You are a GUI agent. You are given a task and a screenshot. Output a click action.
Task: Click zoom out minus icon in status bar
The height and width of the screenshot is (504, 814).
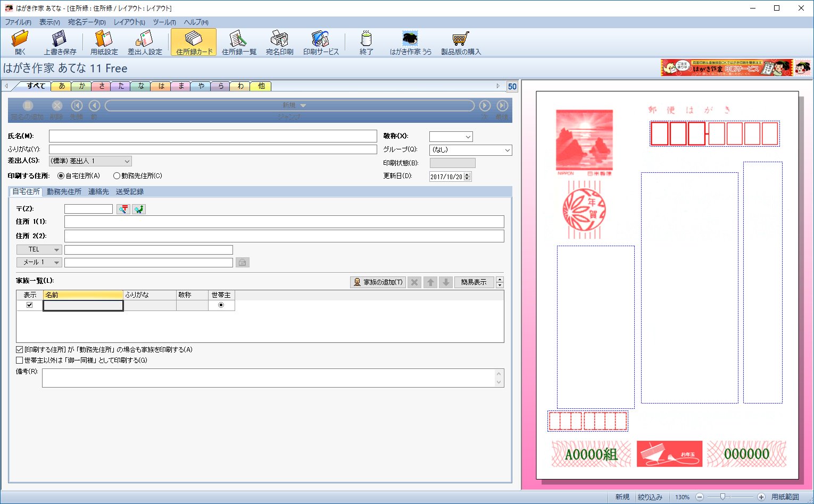(x=700, y=497)
